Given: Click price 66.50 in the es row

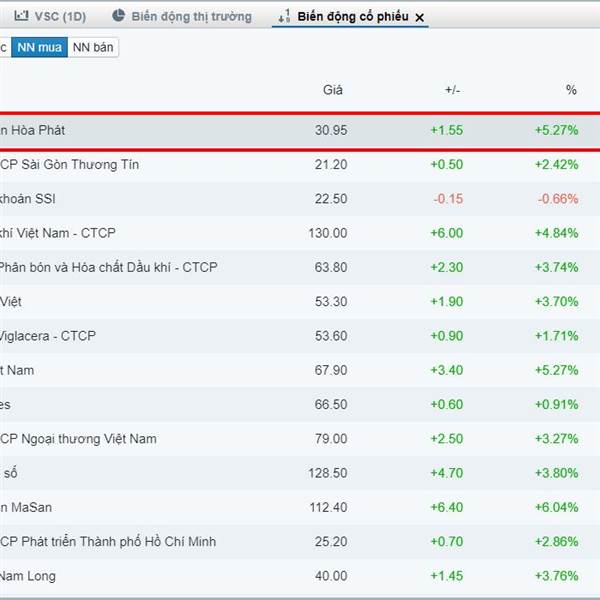Looking at the screenshot, I should point(331,404).
